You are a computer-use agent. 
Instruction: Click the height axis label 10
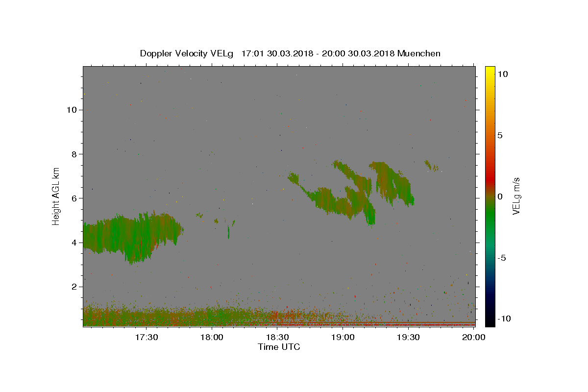tap(72, 110)
